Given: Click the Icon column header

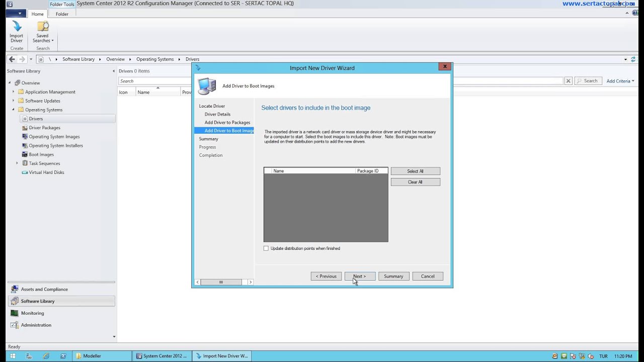Looking at the screenshot, I should (126, 92).
